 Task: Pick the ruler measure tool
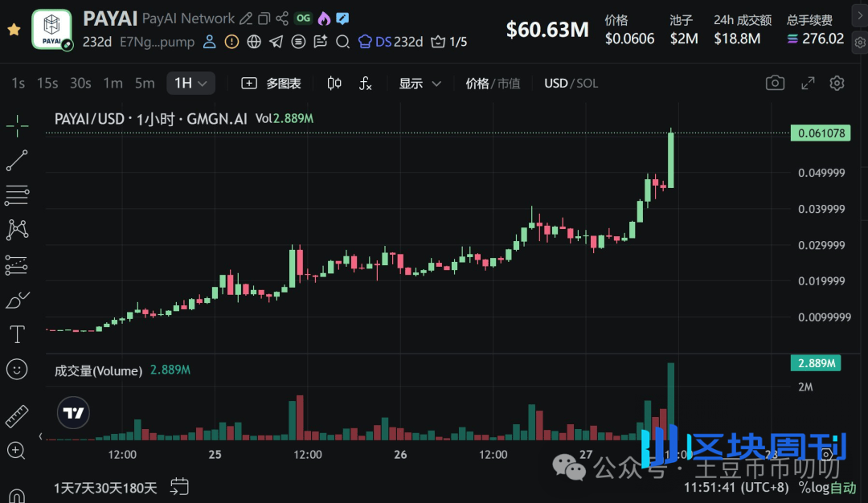[x=17, y=416]
